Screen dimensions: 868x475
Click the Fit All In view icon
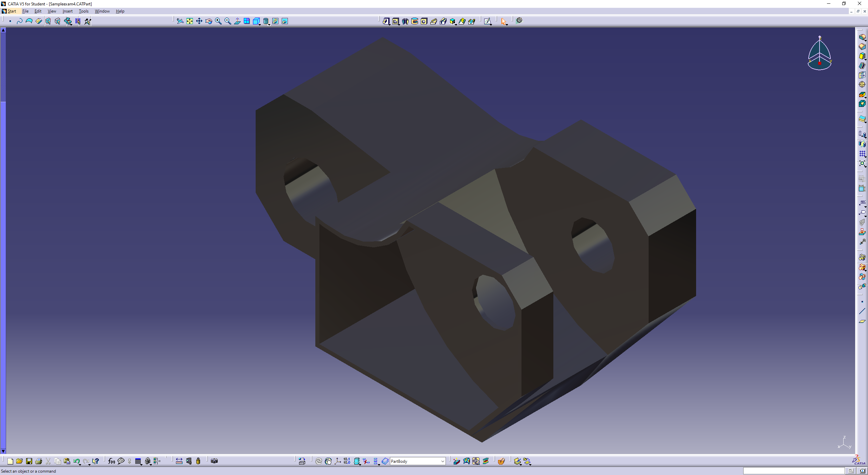[190, 21]
